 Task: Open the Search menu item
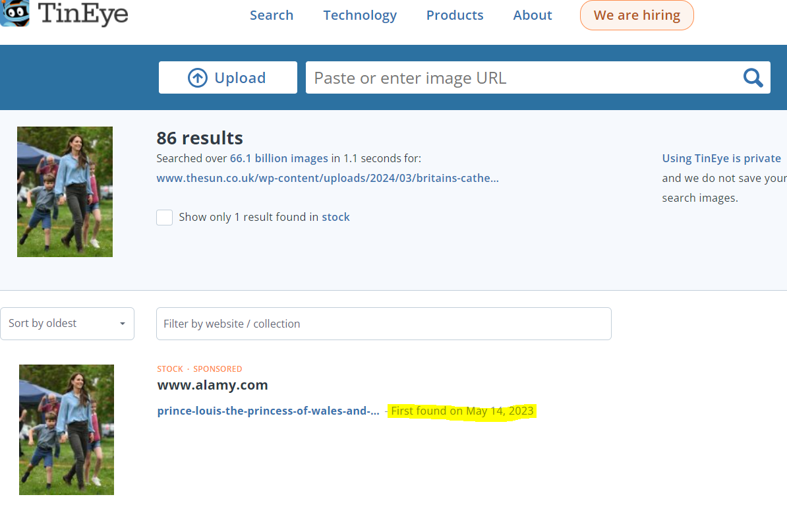click(272, 15)
